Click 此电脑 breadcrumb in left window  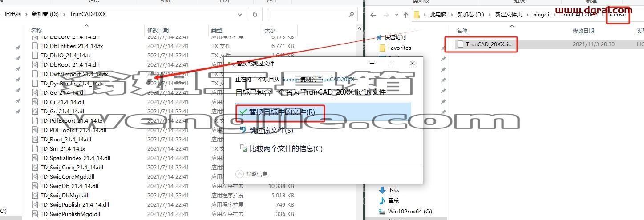point(13,14)
